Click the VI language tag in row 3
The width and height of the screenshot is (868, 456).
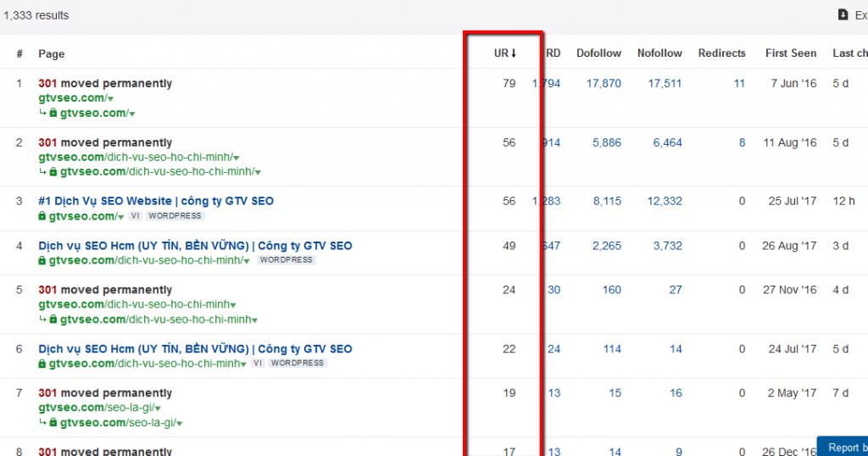click(x=135, y=216)
